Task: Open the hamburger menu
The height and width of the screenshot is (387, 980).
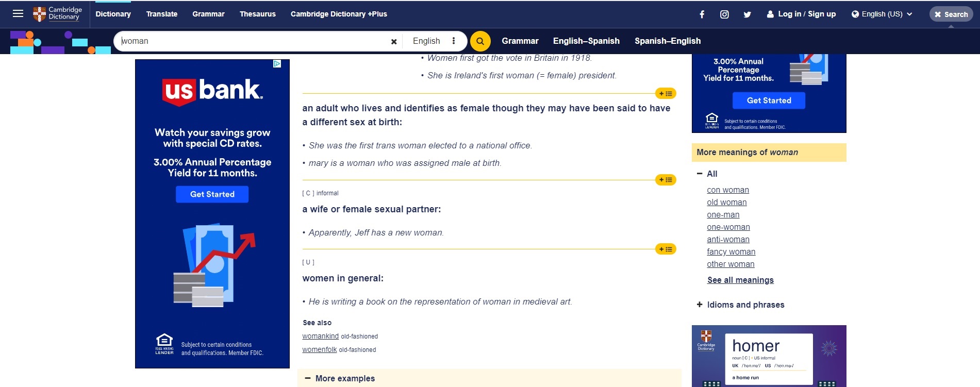Action: coord(18,14)
